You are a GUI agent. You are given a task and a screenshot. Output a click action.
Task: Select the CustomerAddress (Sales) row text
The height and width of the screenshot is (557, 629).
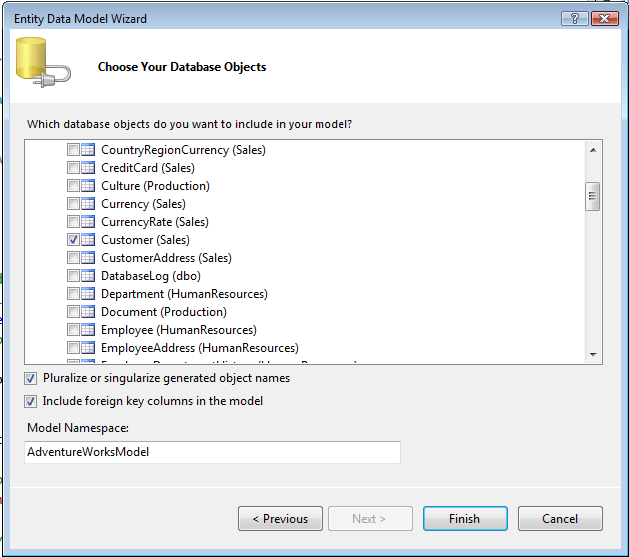coord(166,258)
